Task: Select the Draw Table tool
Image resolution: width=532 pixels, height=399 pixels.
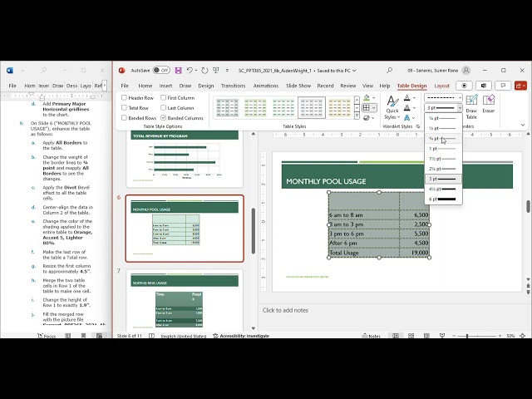Action: tap(471, 107)
